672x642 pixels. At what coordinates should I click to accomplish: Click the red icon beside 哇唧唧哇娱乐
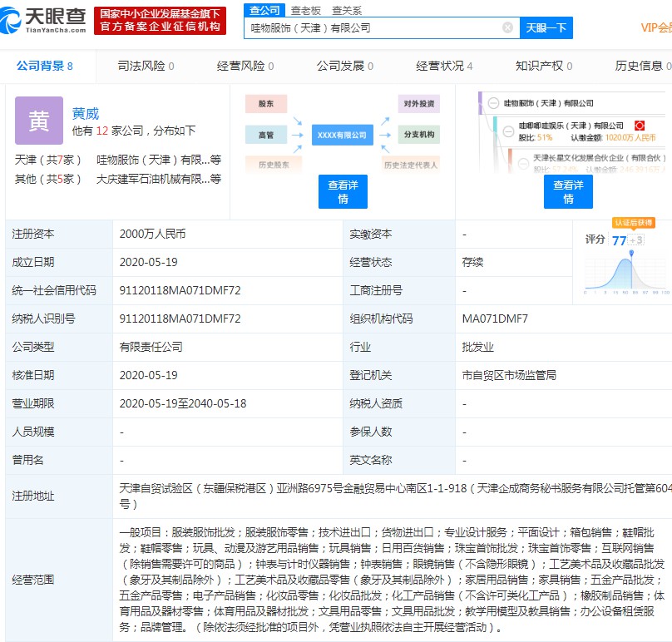pyautogui.click(x=640, y=126)
